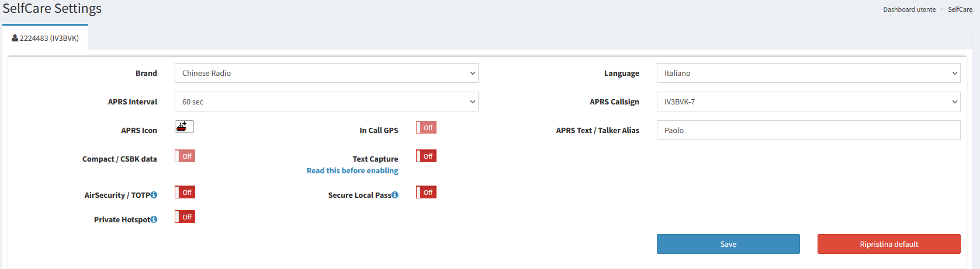The height and width of the screenshot is (269, 980).
Task: Open the Brand dropdown
Action: (326, 73)
